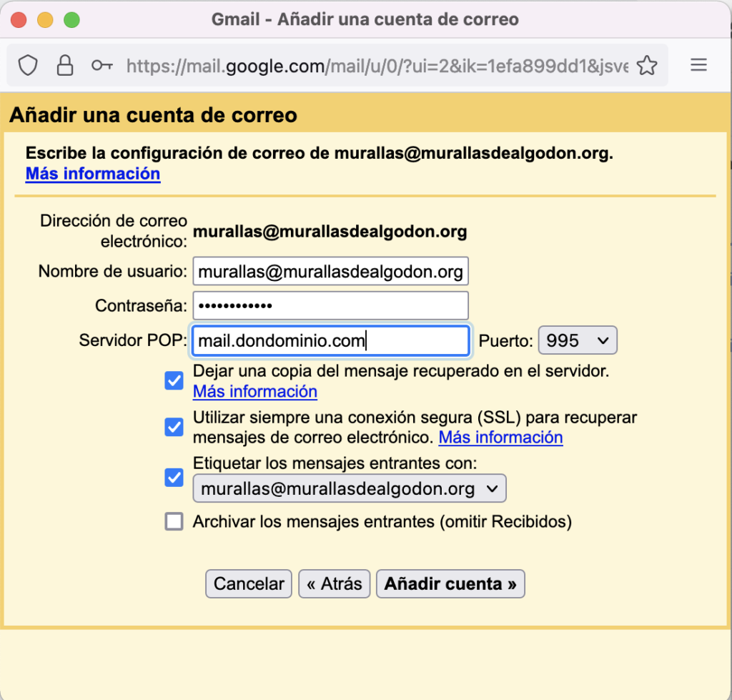The height and width of the screenshot is (700, 732).
Task: Enable Archivar los mensajes entrantes checkbox
Action: pyautogui.click(x=174, y=521)
